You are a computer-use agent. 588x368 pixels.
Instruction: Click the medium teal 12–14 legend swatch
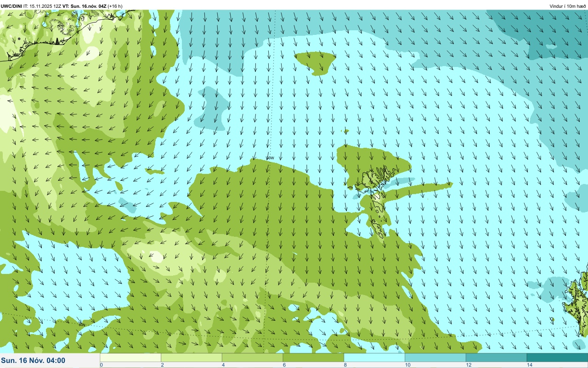[496, 357]
